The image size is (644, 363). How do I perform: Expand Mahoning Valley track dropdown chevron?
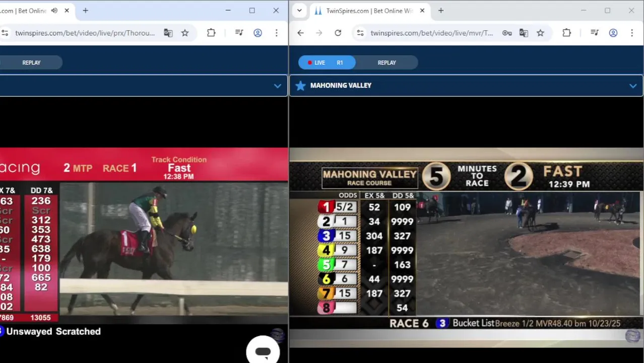633,86
